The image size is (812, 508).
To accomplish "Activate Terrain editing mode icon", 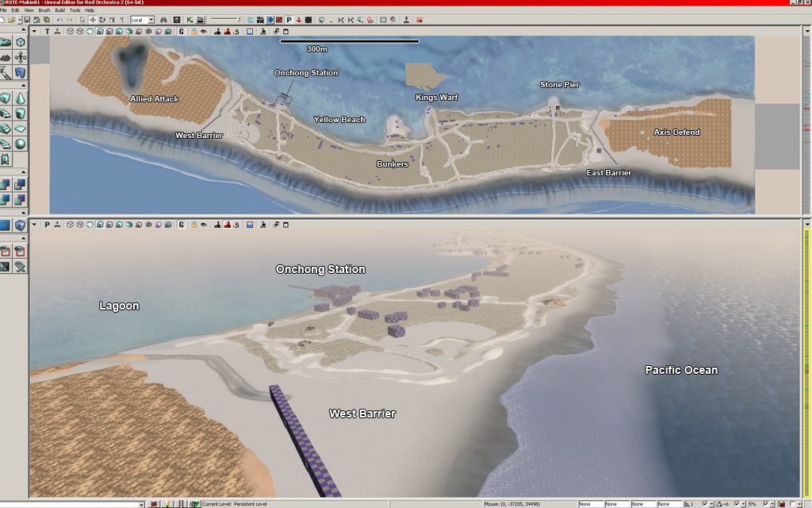I will (6, 57).
